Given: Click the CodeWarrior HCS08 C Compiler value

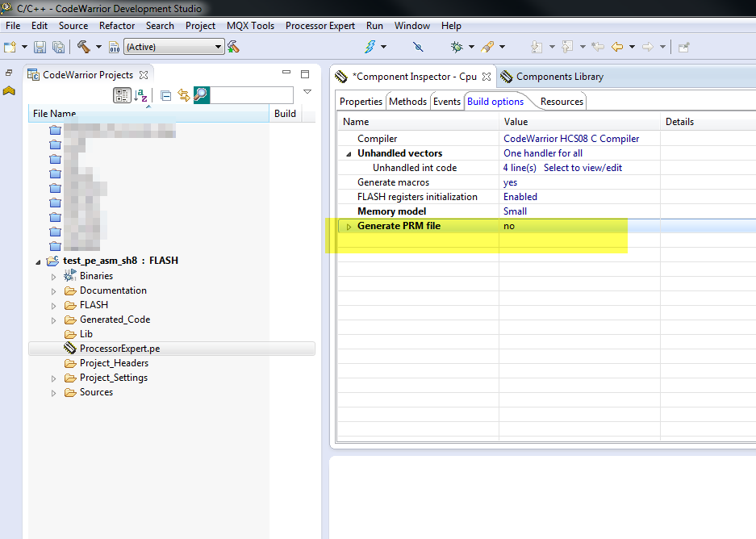Looking at the screenshot, I should 571,139.
